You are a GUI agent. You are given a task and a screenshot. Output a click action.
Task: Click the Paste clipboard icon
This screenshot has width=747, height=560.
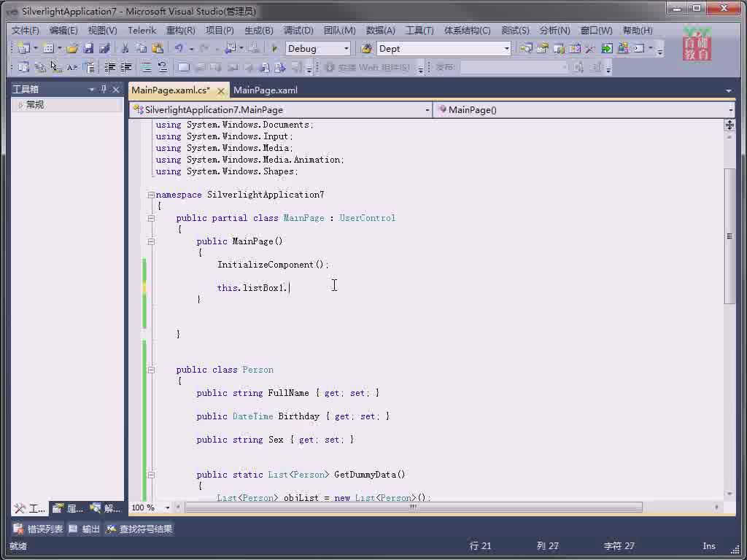(x=158, y=48)
